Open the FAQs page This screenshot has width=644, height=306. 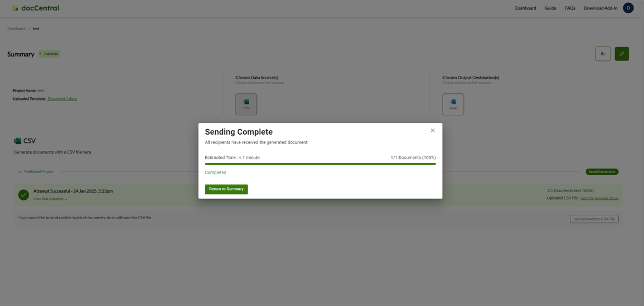point(570,8)
